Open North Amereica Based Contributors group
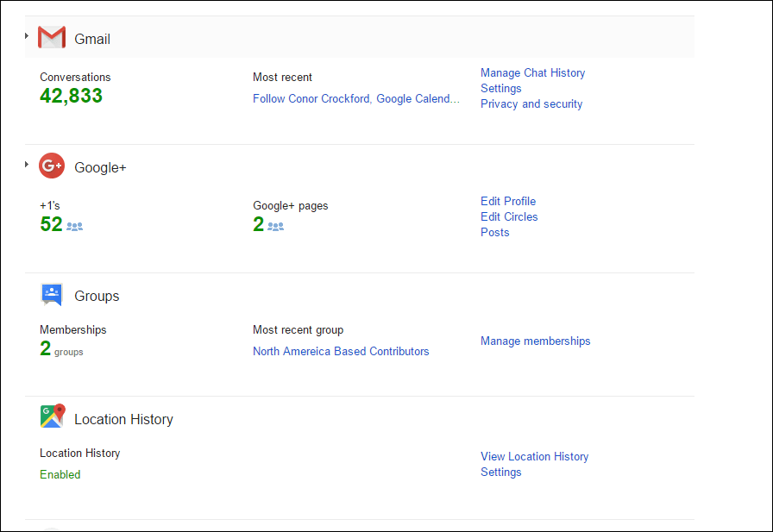The width and height of the screenshot is (773, 532). (x=341, y=351)
